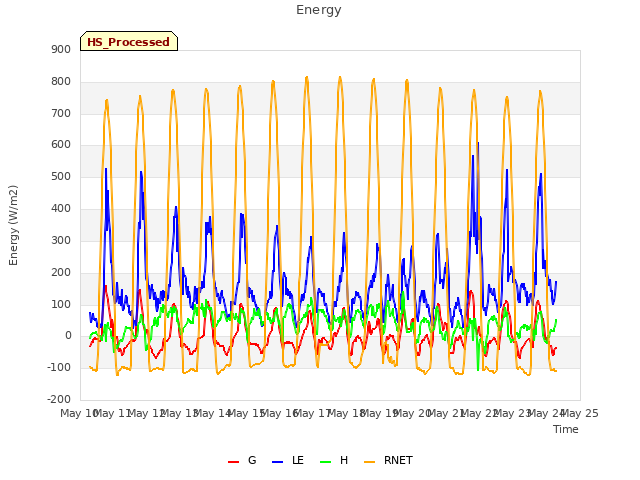Viewport: 640px width, 480px height.
Task: Click the 500 y-axis tick label
Action: pos(61,177)
